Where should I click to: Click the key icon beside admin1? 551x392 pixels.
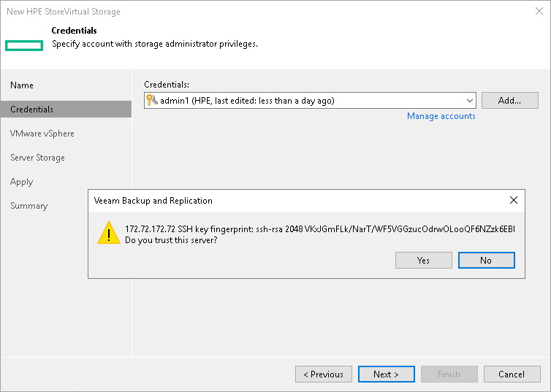click(x=151, y=100)
